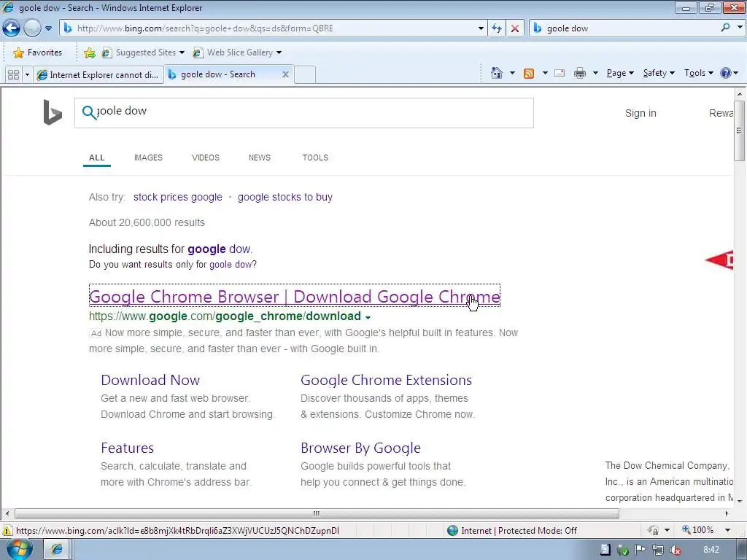This screenshot has width=747, height=560.
Task: Open Web Slice Gallery link
Action: pos(233,52)
